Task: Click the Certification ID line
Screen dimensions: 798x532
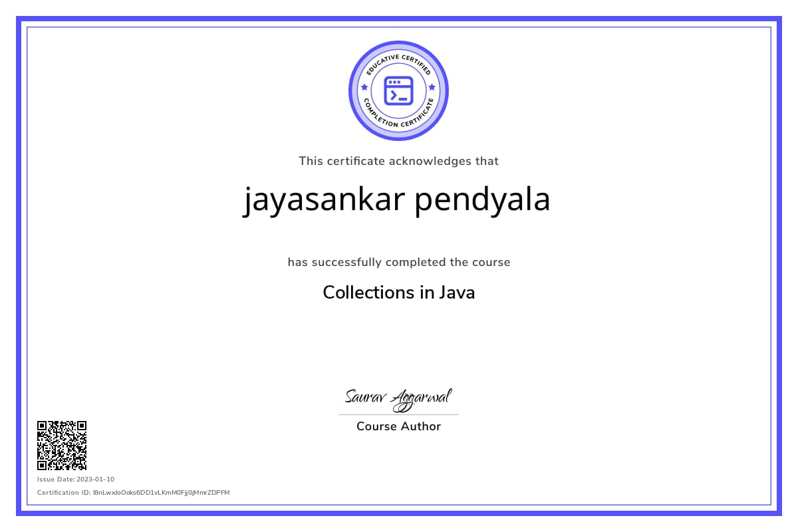Action: (134, 492)
